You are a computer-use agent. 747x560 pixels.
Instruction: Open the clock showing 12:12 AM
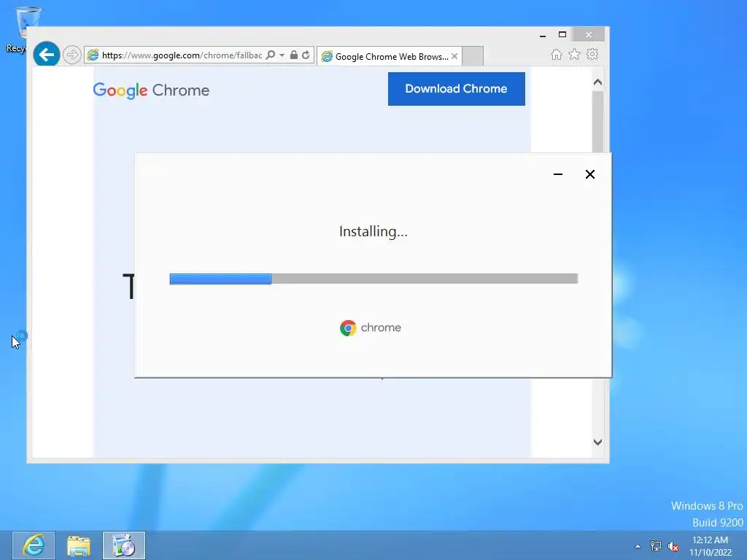click(710, 545)
